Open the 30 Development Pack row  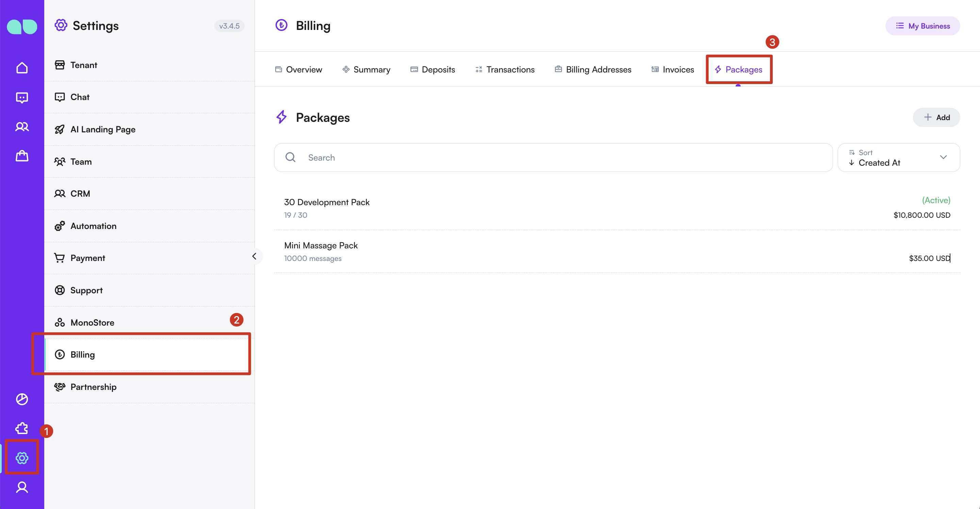tap(616, 208)
